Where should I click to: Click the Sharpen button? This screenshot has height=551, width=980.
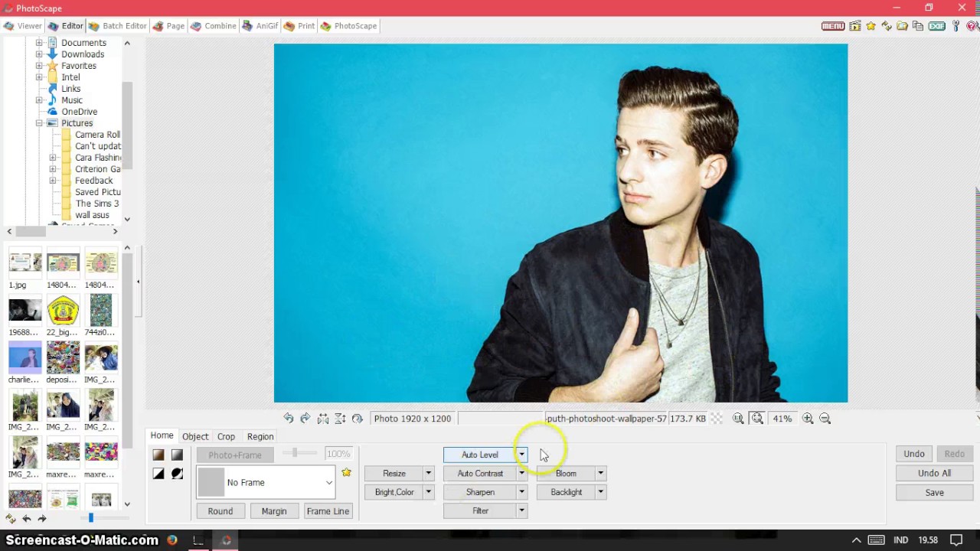(x=480, y=492)
